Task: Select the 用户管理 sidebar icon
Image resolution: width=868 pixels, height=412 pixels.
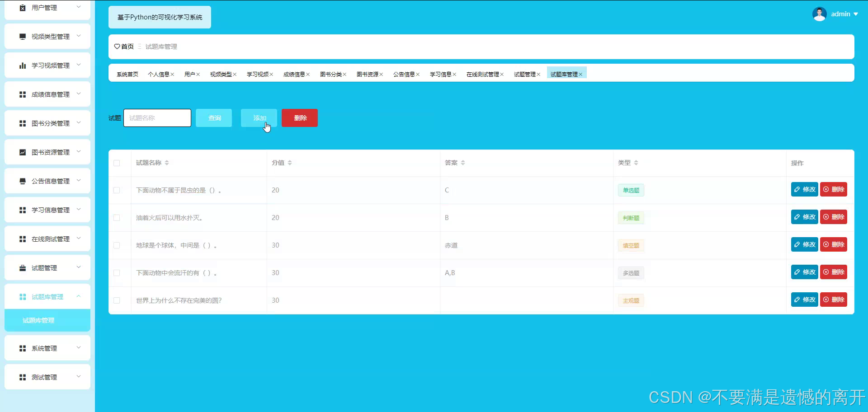Action: pyautogui.click(x=22, y=7)
